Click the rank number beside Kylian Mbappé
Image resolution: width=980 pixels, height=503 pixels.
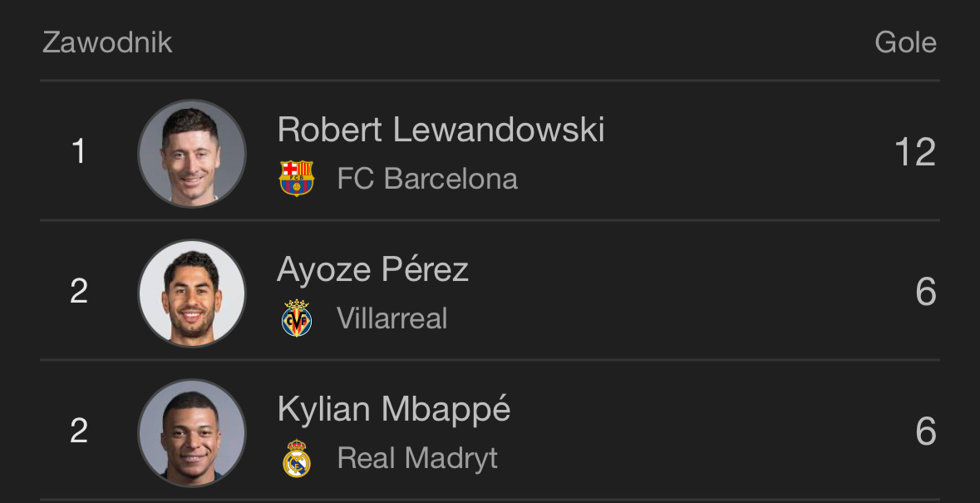point(79,431)
